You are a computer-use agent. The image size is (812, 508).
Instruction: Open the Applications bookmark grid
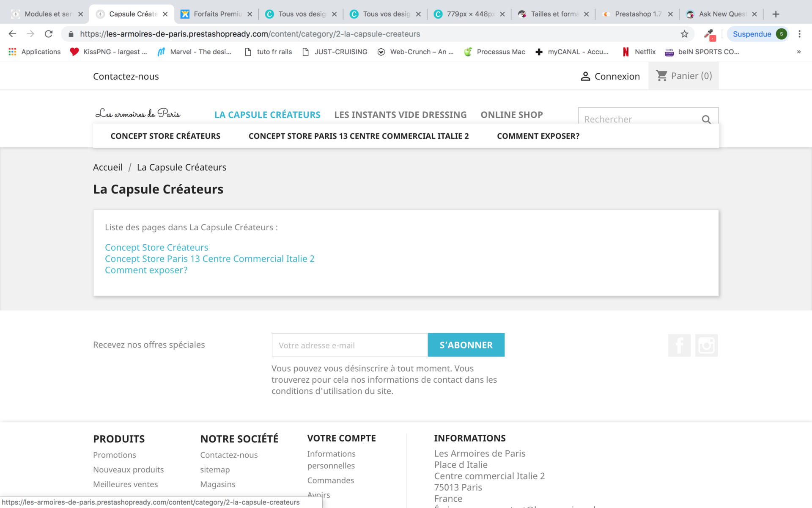pos(35,52)
